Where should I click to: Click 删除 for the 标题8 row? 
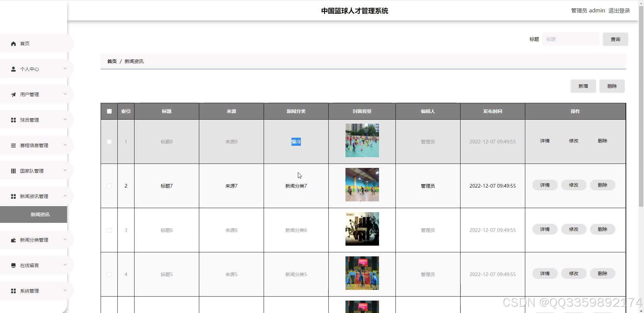(x=602, y=141)
